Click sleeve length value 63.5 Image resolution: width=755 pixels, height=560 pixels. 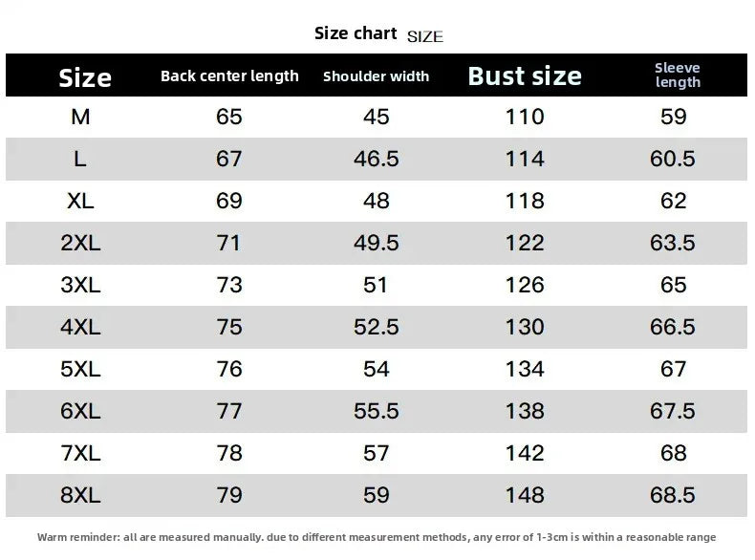click(x=673, y=243)
